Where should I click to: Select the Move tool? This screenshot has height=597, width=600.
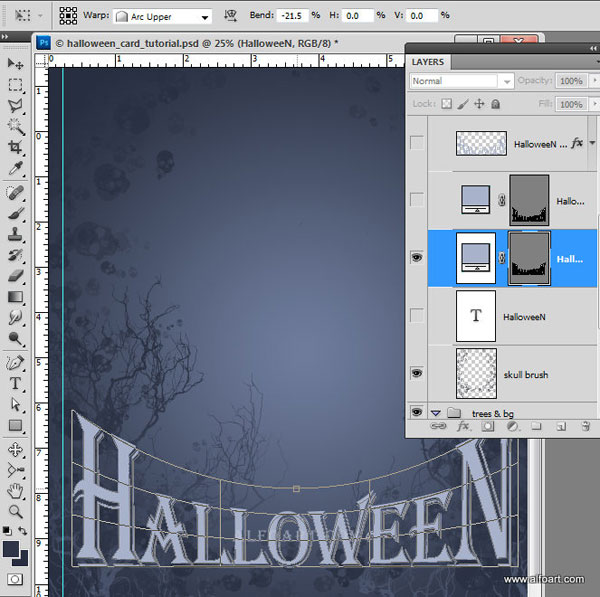coord(15,64)
